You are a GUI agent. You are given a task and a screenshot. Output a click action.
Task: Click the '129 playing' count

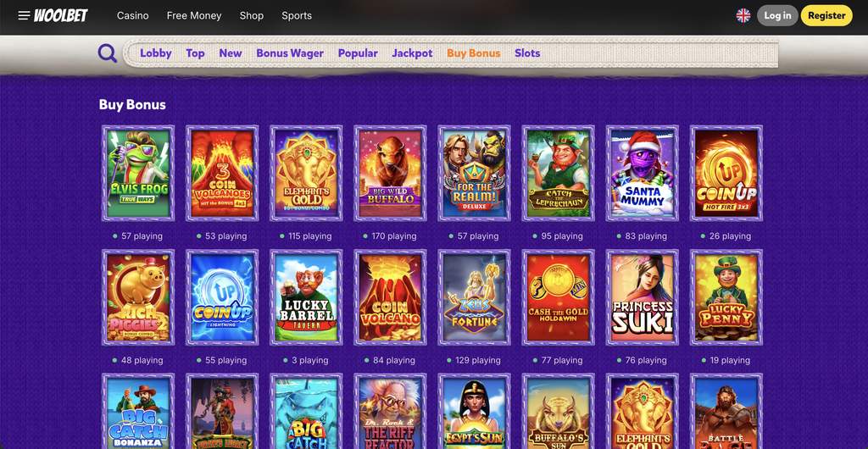[478, 361]
